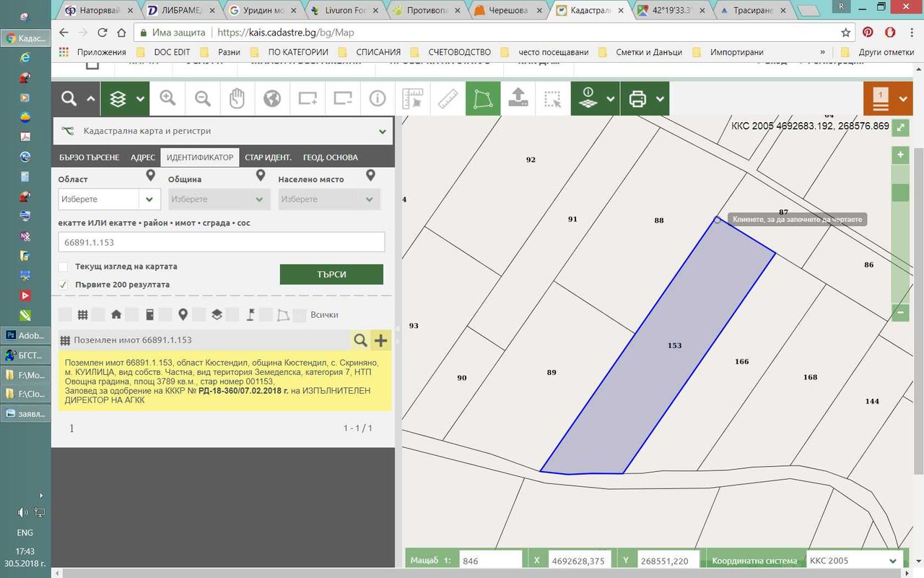Check the Всички checkbox

[x=300, y=315]
